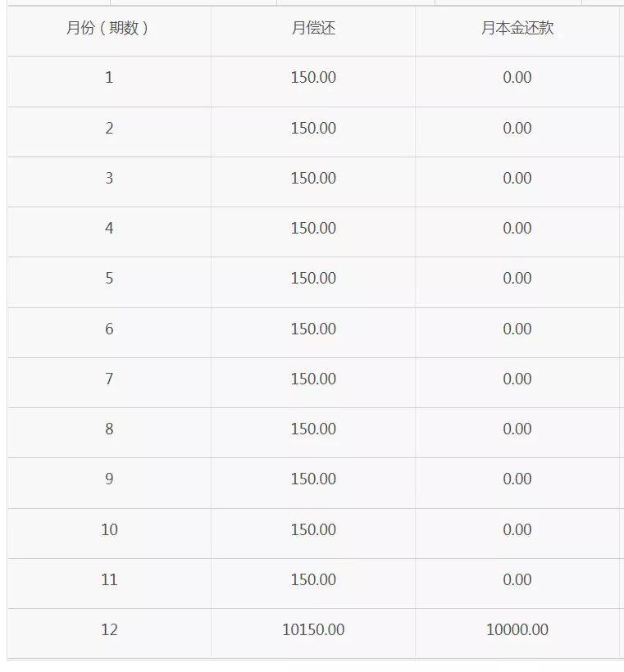Select period 4 row number
Image resolution: width=624 pixels, height=672 pixels.
click(x=109, y=228)
